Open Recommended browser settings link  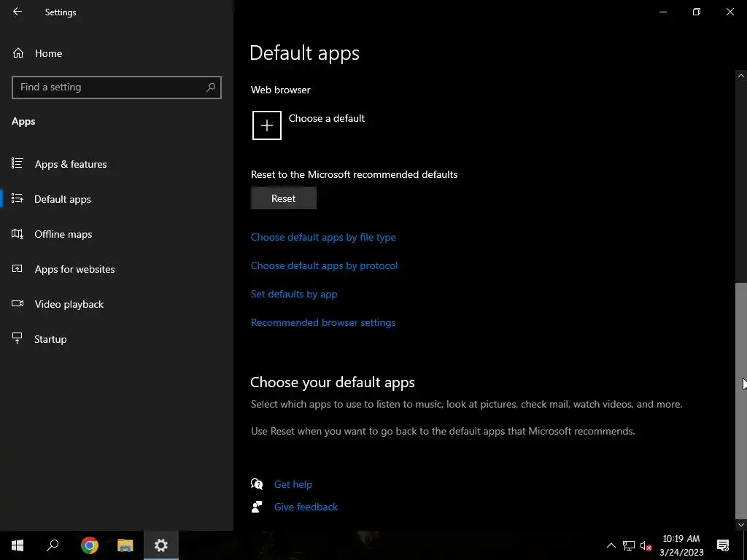[323, 323]
